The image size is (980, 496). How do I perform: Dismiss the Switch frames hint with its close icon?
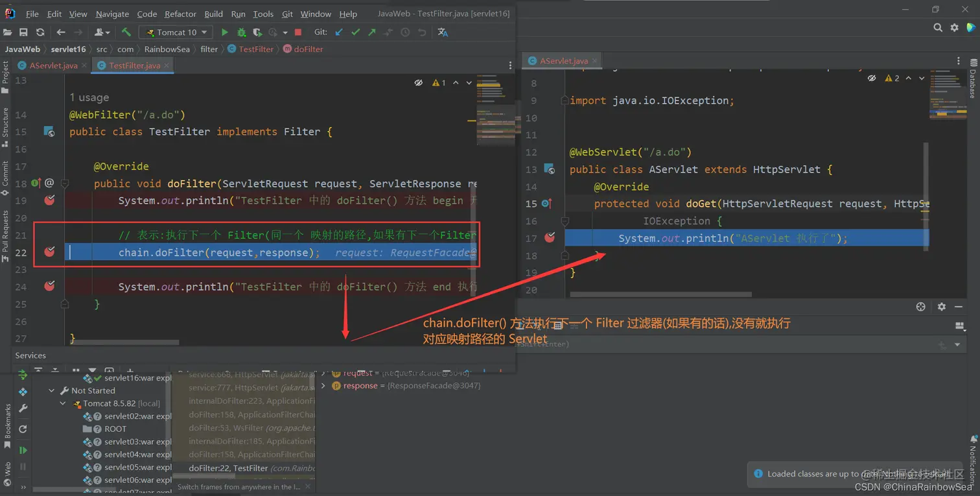[x=309, y=486]
